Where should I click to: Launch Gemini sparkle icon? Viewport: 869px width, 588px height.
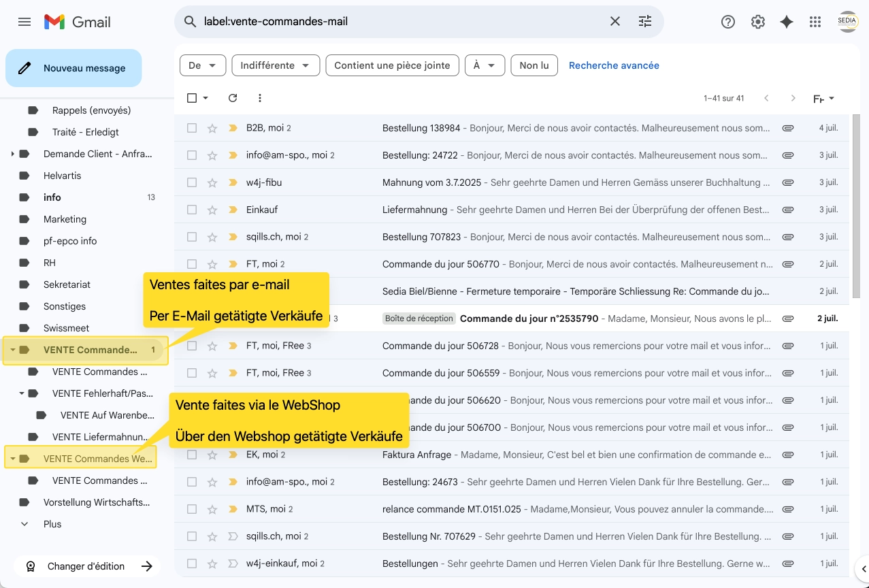click(786, 22)
